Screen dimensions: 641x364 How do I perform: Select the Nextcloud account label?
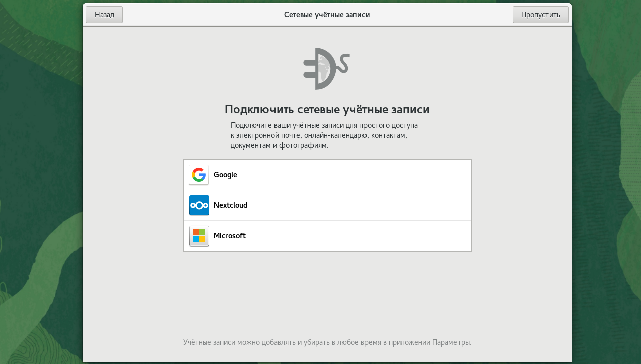point(230,205)
